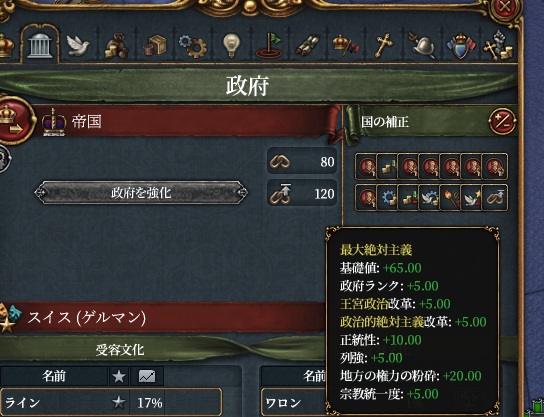Open the Government tab with pillared building icon
544x417 pixels.
click(x=40, y=45)
